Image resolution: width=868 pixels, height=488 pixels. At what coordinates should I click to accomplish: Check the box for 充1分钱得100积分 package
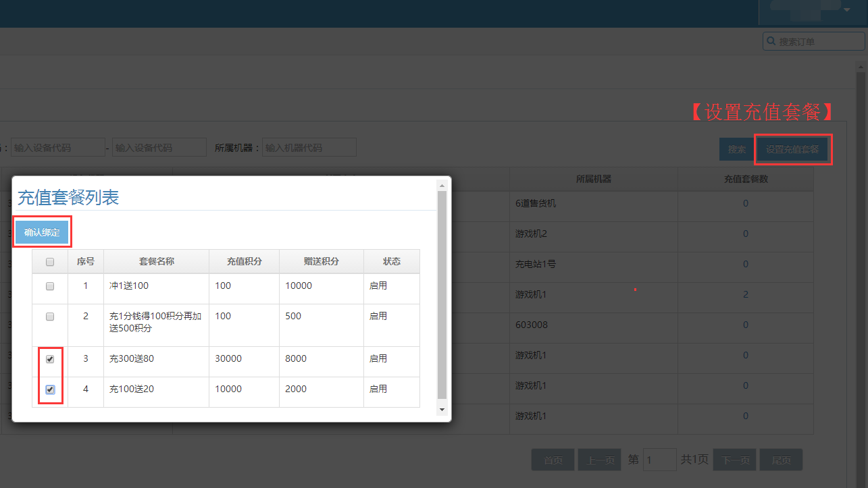tap(50, 317)
